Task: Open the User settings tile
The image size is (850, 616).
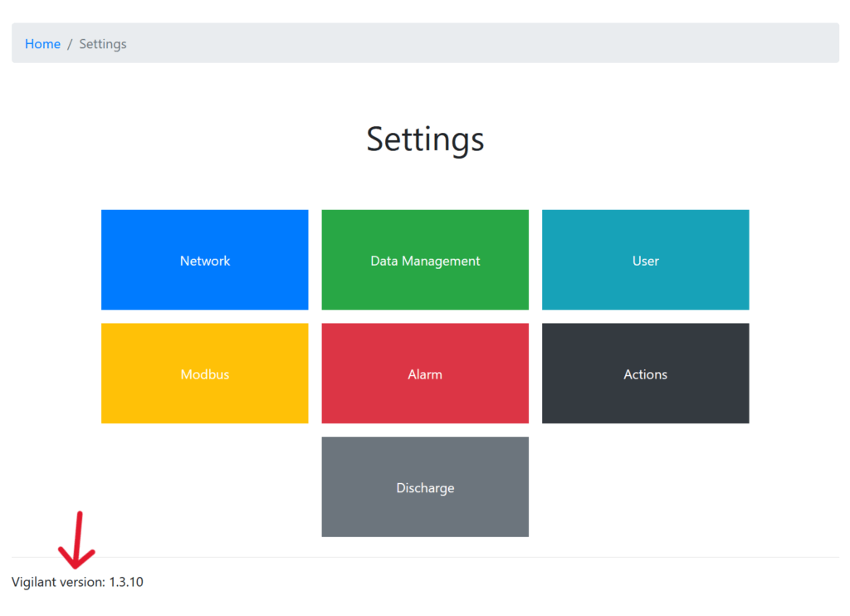Action: (646, 260)
